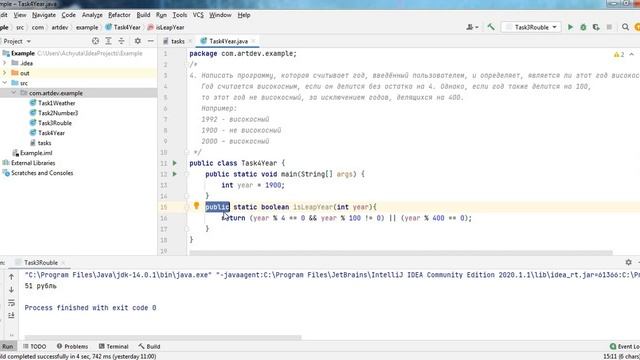Collapse all nodes in Project panel

121,41
